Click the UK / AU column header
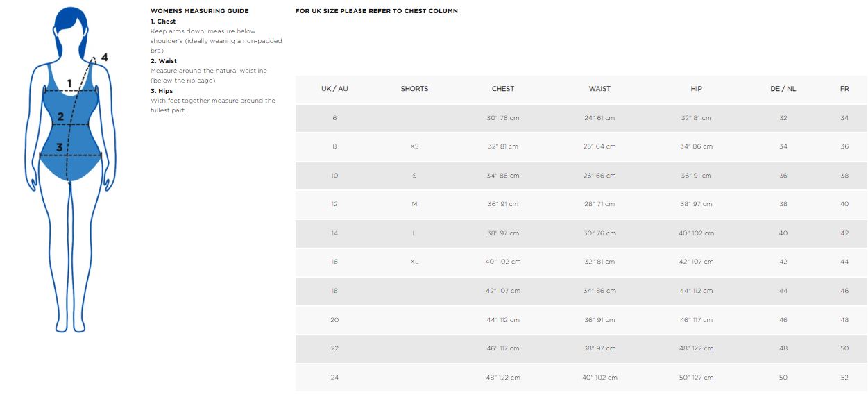This screenshot has height=397, width=868. pyautogui.click(x=334, y=89)
